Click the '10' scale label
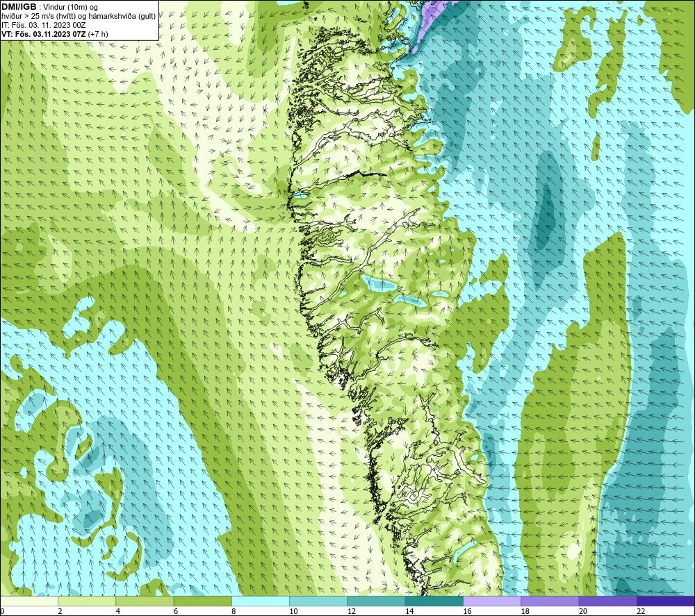The image size is (695, 616). (x=293, y=612)
